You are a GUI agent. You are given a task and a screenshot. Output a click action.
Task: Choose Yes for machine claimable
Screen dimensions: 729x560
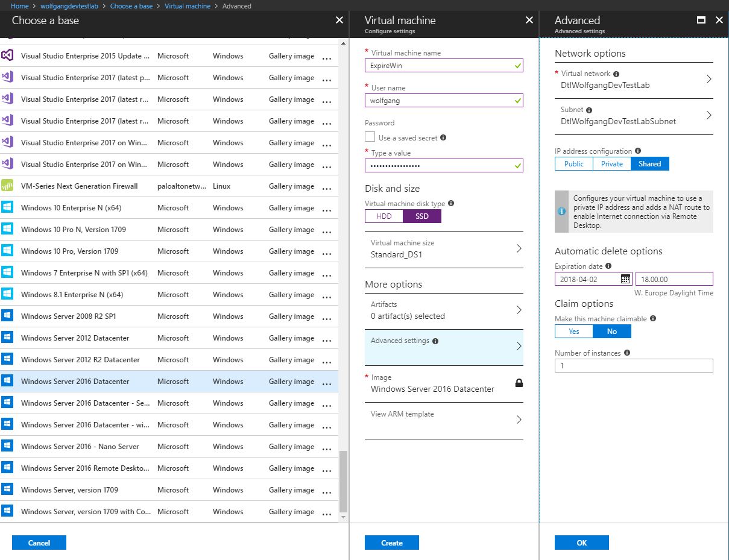[574, 331]
